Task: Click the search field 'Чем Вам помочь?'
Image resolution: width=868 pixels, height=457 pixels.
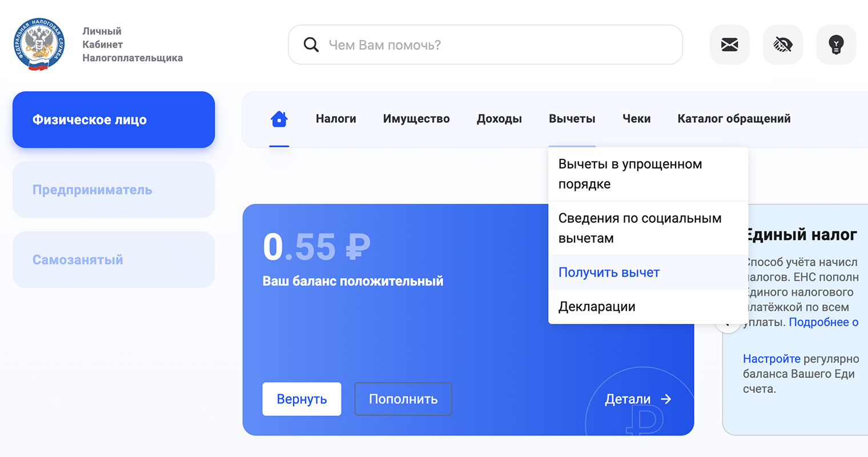Action: [x=485, y=45]
